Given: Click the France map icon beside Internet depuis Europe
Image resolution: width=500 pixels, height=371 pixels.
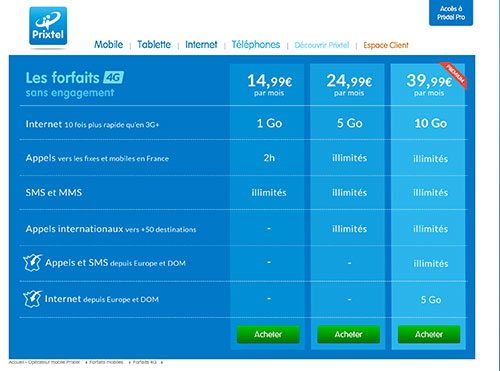Looking at the screenshot, I should pos(32,299).
